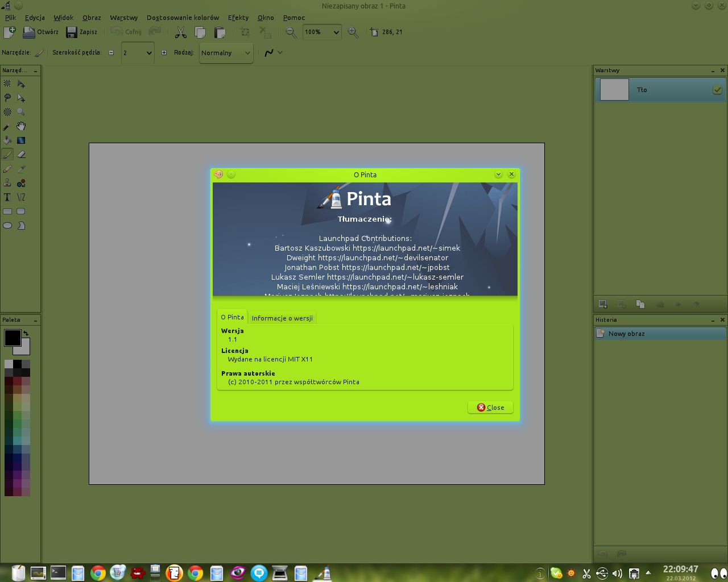Select the Rectangle shape tool
Screen dimensions: 728x582
[7, 211]
